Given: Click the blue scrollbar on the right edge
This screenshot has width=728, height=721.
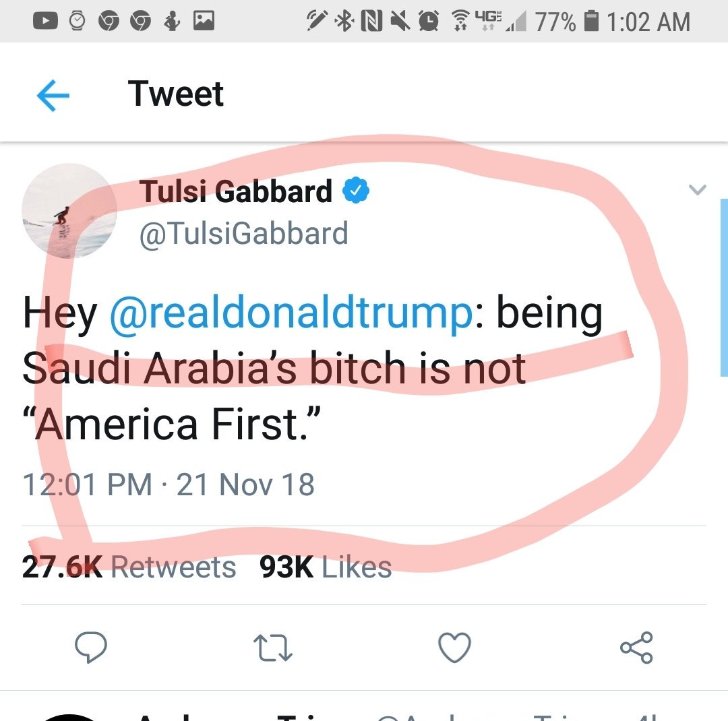Looking at the screenshot, I should point(724,286).
